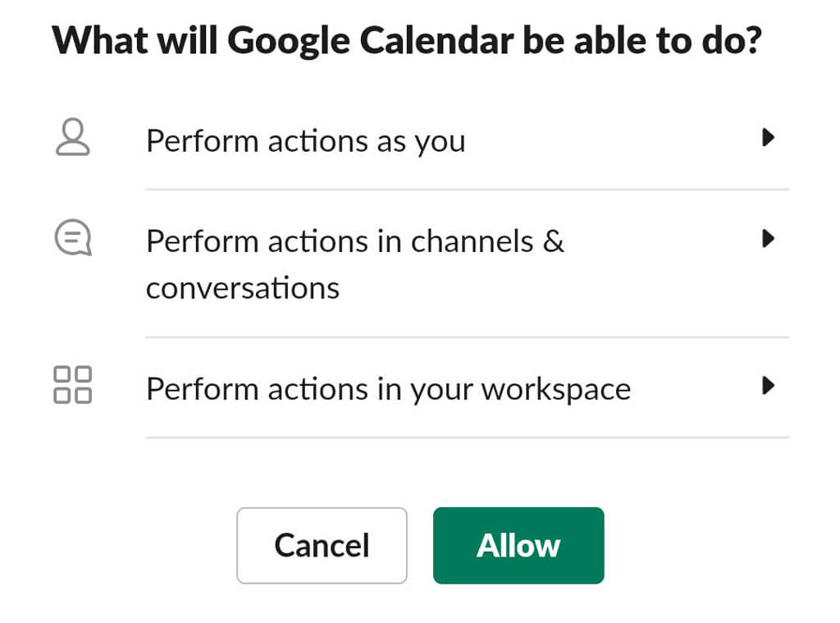840x623 pixels.
Task: Click the word "workspace" in the third permission
Action: pyautogui.click(x=555, y=388)
